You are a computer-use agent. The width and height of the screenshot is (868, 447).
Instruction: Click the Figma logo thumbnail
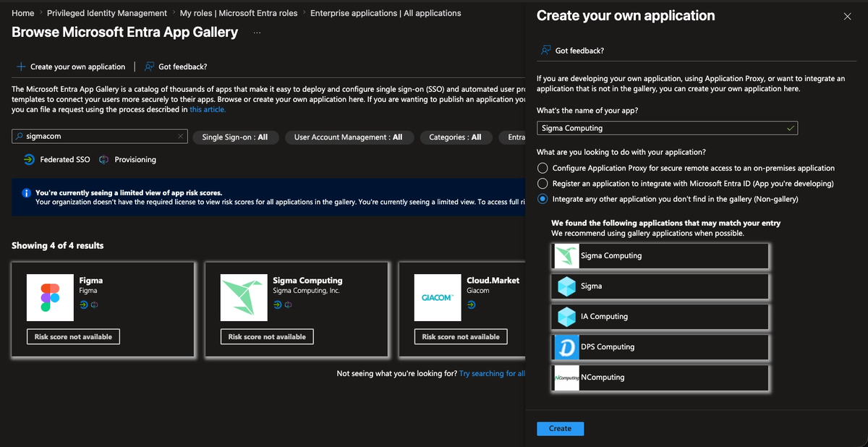51,297
